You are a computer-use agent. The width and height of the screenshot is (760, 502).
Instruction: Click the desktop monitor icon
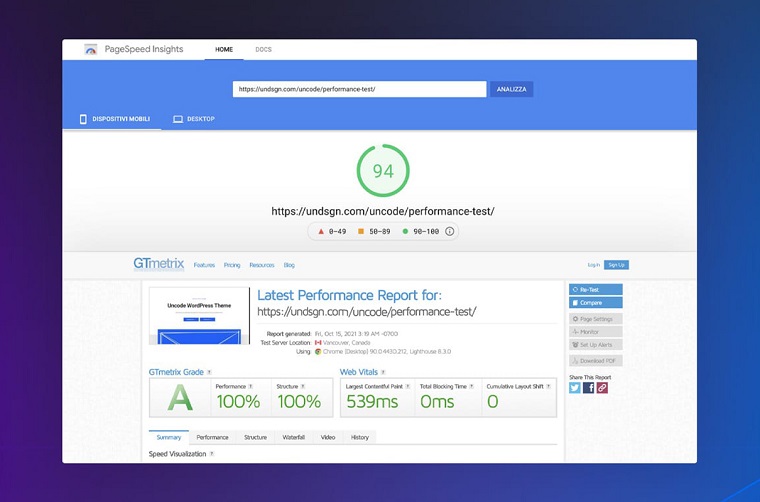(178, 119)
